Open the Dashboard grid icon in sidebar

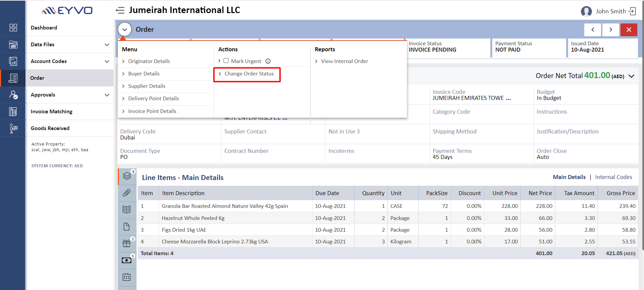13,27
